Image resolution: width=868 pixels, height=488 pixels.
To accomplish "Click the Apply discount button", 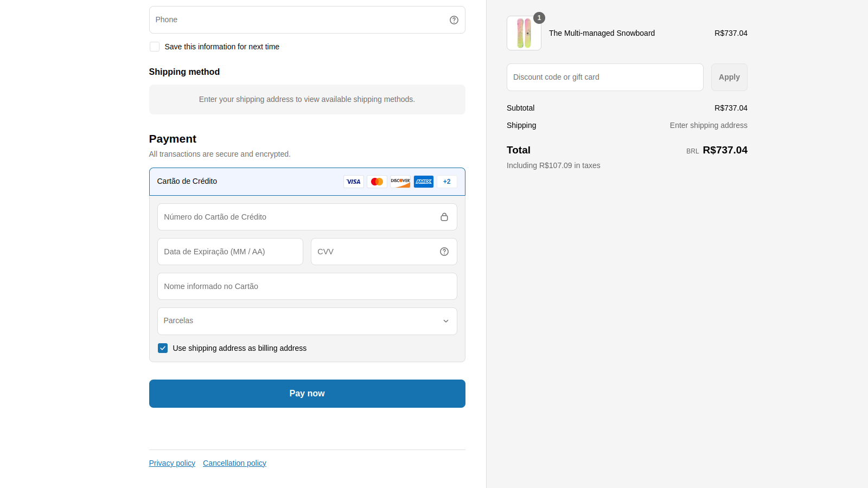I will (729, 77).
